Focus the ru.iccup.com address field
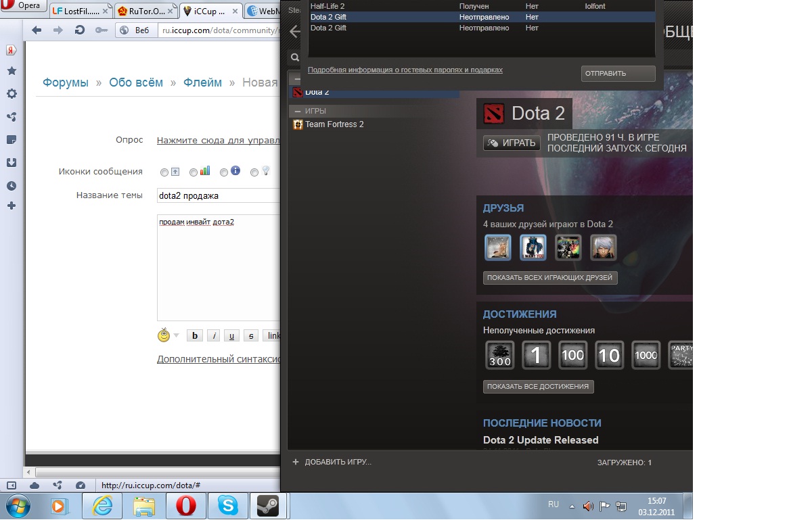Screen dimensions: 812x522 pyautogui.click(x=221, y=30)
